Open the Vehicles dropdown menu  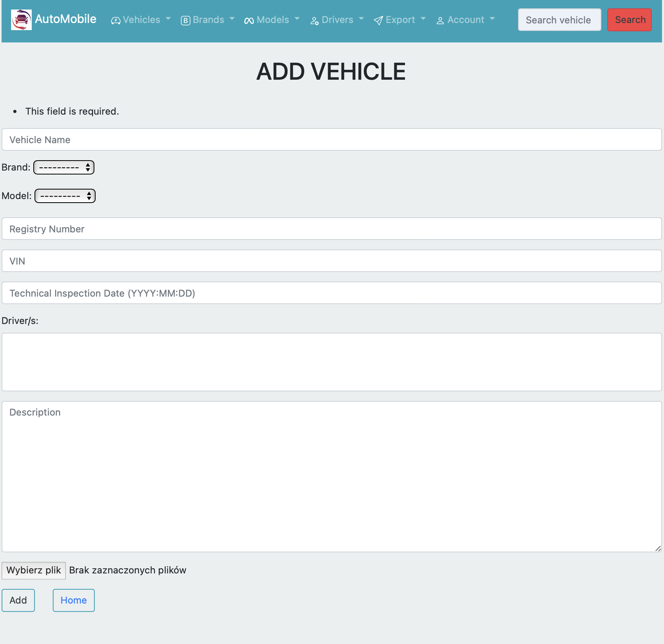pyautogui.click(x=141, y=20)
